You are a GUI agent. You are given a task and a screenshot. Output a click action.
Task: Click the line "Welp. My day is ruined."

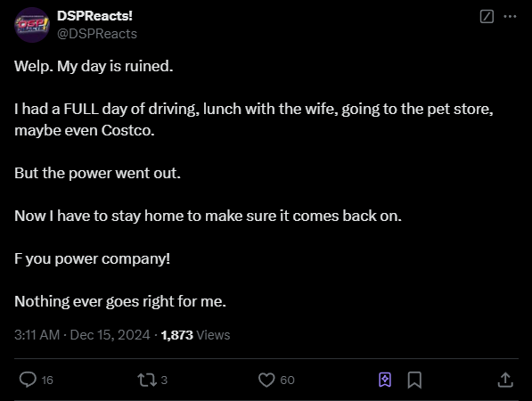[x=94, y=66]
